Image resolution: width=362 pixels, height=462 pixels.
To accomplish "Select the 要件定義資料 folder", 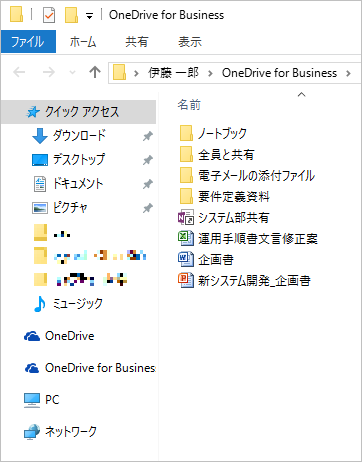I will pyautogui.click(x=234, y=197).
